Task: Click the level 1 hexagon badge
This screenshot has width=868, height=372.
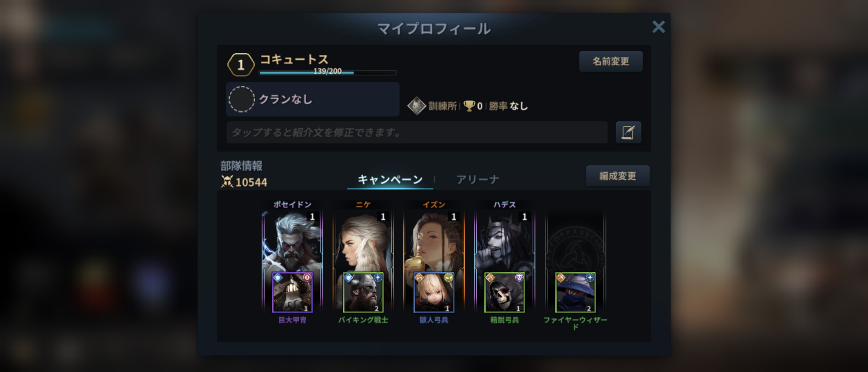Action: pyautogui.click(x=241, y=65)
